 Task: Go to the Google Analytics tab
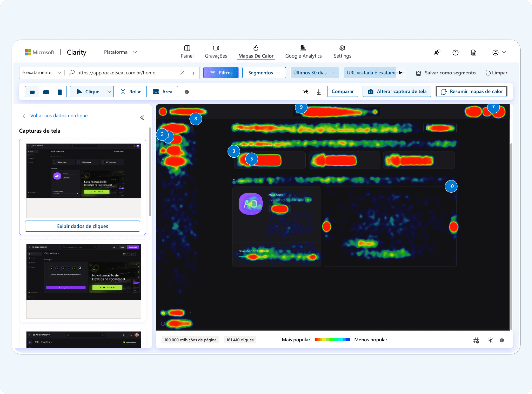click(303, 52)
